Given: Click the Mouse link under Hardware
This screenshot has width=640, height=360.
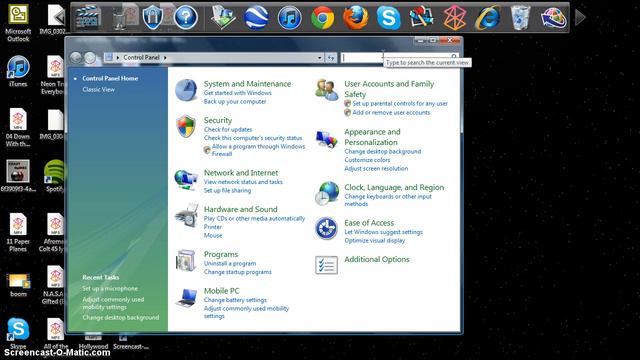Looking at the screenshot, I should pyautogui.click(x=213, y=236).
